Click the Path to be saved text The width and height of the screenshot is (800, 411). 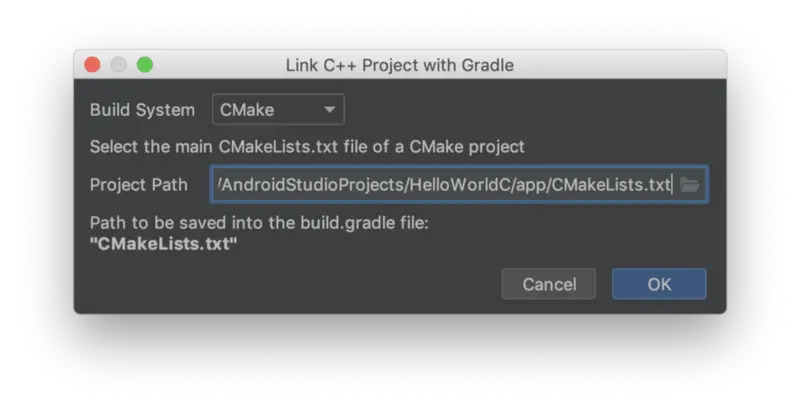(259, 223)
